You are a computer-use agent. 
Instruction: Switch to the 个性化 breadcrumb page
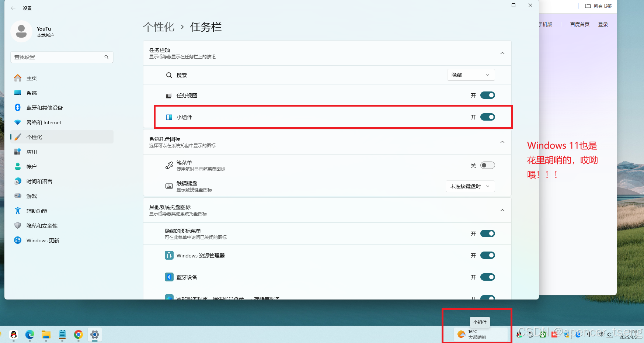(x=159, y=27)
